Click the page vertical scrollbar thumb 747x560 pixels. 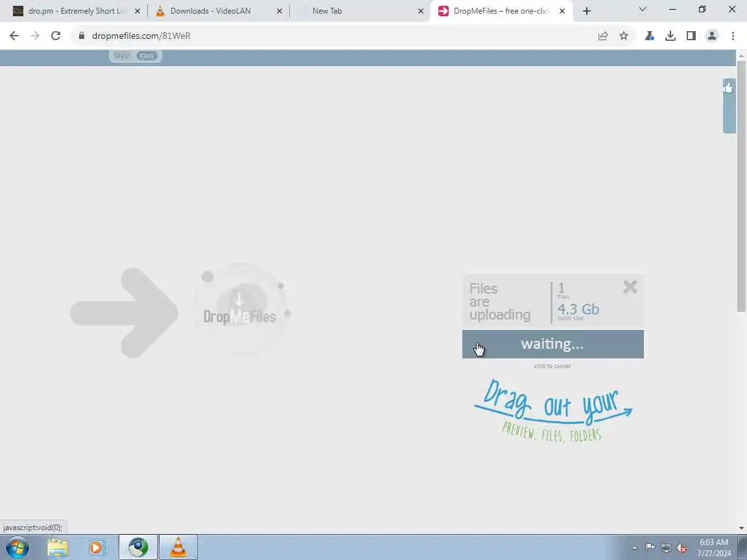pyautogui.click(x=741, y=186)
